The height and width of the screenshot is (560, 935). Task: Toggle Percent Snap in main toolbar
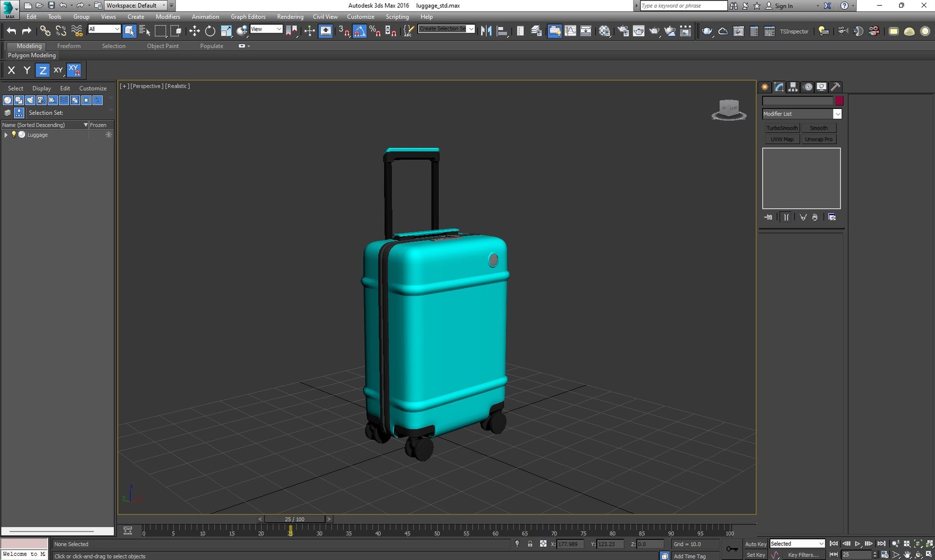tap(375, 31)
